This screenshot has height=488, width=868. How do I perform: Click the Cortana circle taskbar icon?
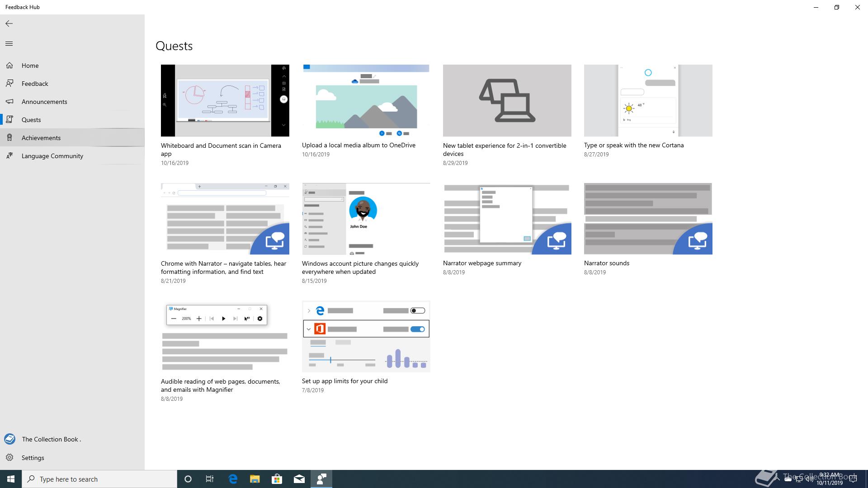point(188,479)
